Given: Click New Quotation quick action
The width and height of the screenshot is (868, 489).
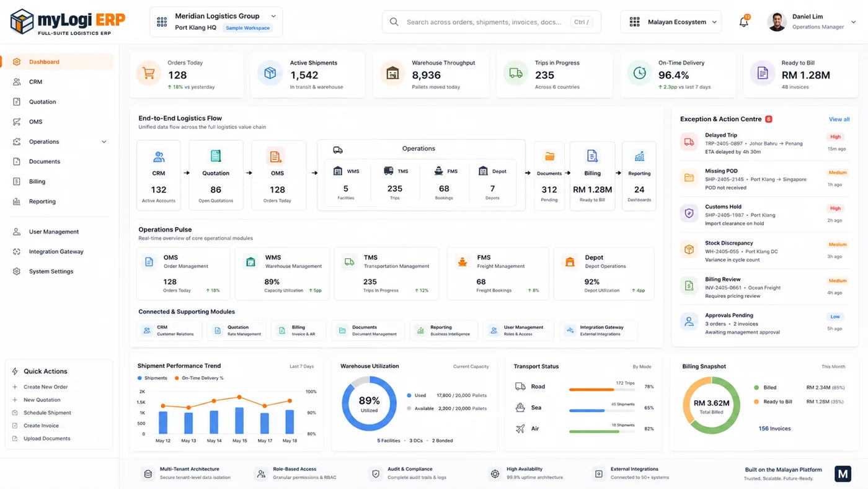Looking at the screenshot, I should pyautogui.click(x=42, y=400).
